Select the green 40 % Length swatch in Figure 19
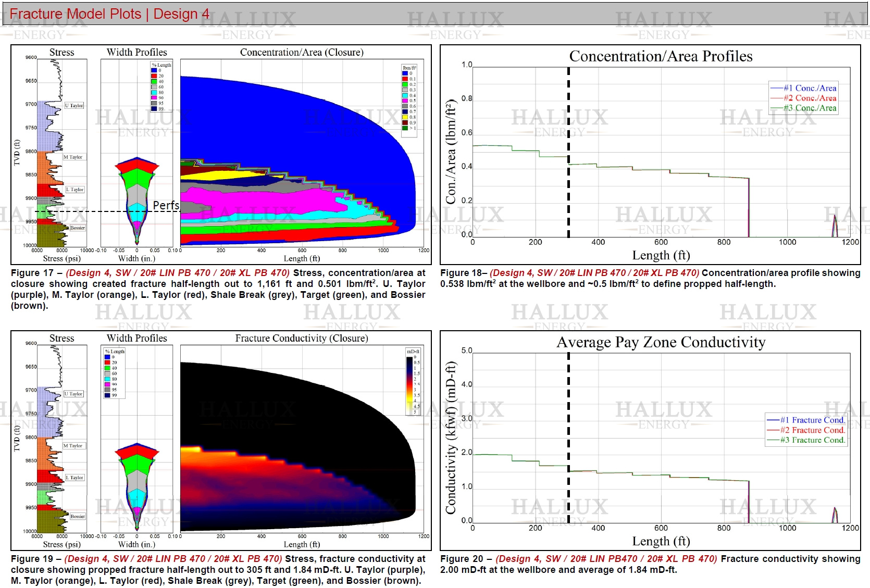 (107, 368)
